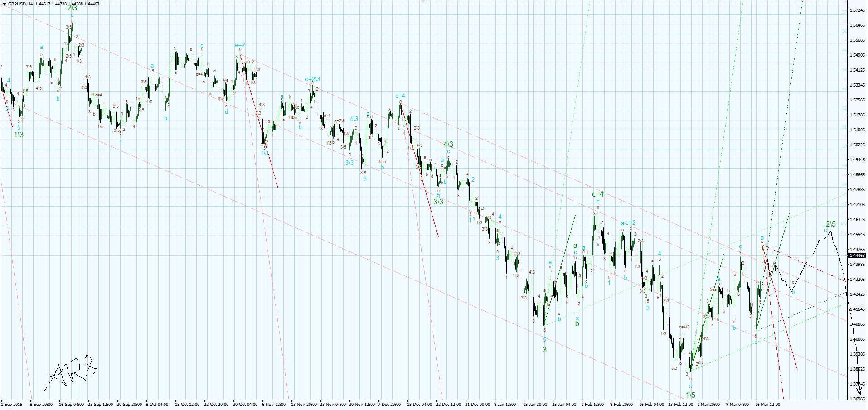This screenshot has width=868, height=410.
Task: Click the 1 Feb 12:00 time label
Action: pyautogui.click(x=592, y=404)
